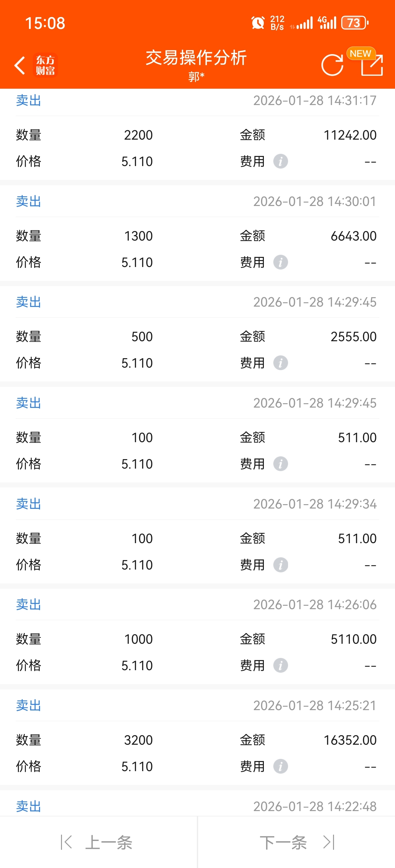Go to previous record with 上一条

[98, 843]
